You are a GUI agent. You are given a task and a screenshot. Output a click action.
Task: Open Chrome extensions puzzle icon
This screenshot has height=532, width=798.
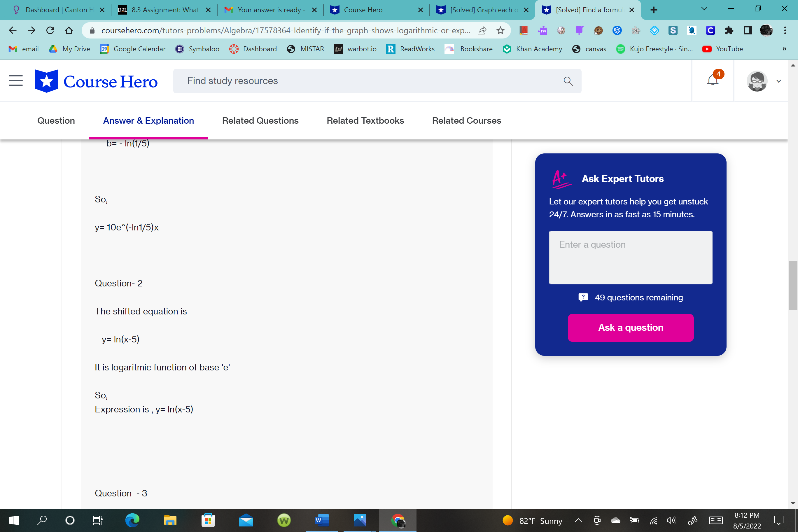coord(729,31)
